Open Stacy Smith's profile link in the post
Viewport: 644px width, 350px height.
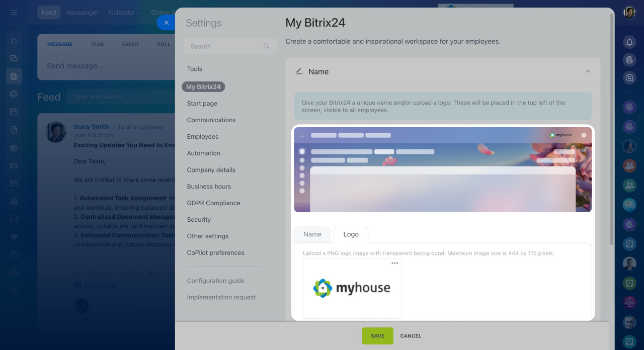point(91,127)
